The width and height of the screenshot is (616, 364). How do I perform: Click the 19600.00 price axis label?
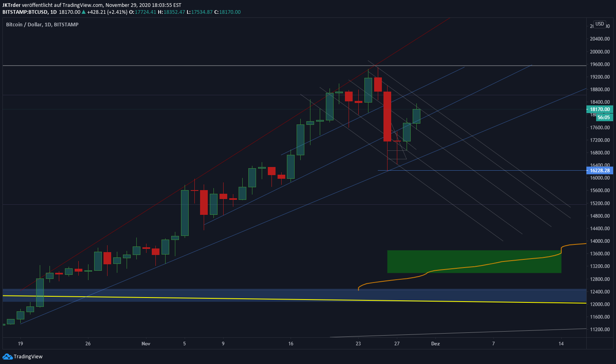600,64
